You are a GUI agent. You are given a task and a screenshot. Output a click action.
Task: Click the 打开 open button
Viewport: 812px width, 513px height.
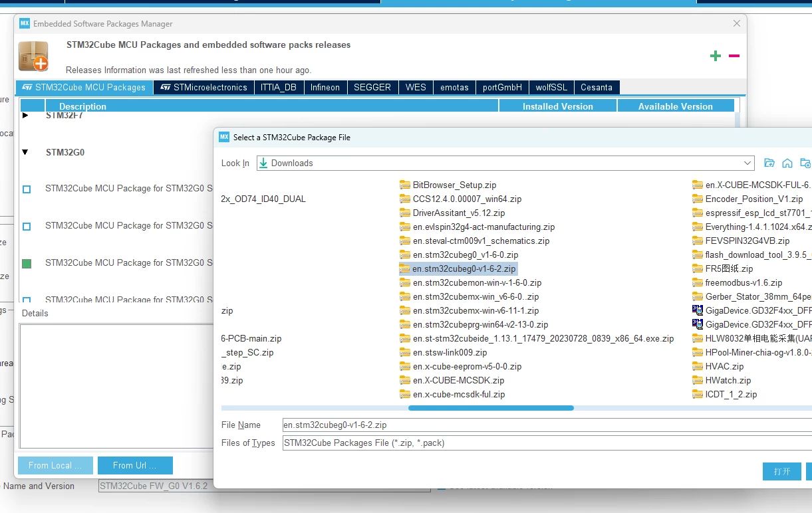tap(782, 471)
